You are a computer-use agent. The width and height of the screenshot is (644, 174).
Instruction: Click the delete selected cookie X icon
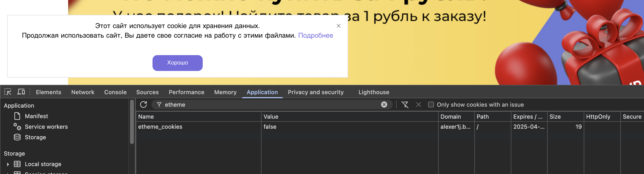click(419, 104)
